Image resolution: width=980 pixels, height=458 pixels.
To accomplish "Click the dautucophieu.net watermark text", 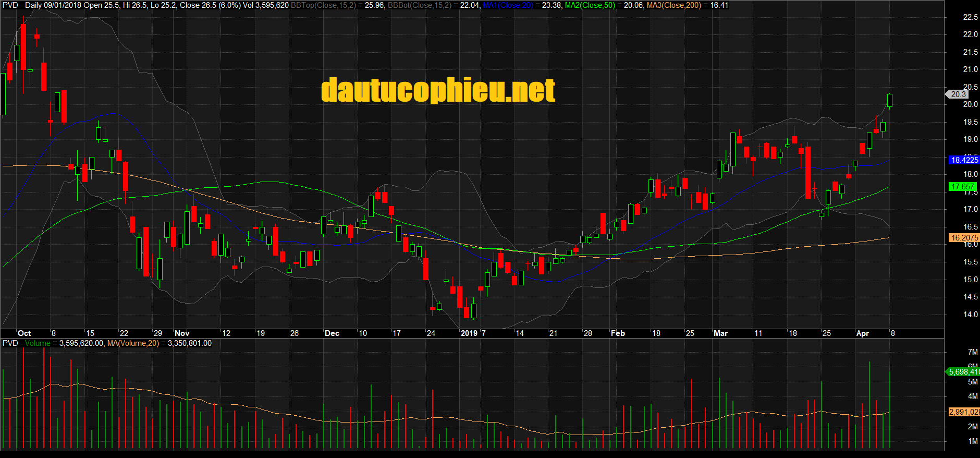I will point(438,90).
